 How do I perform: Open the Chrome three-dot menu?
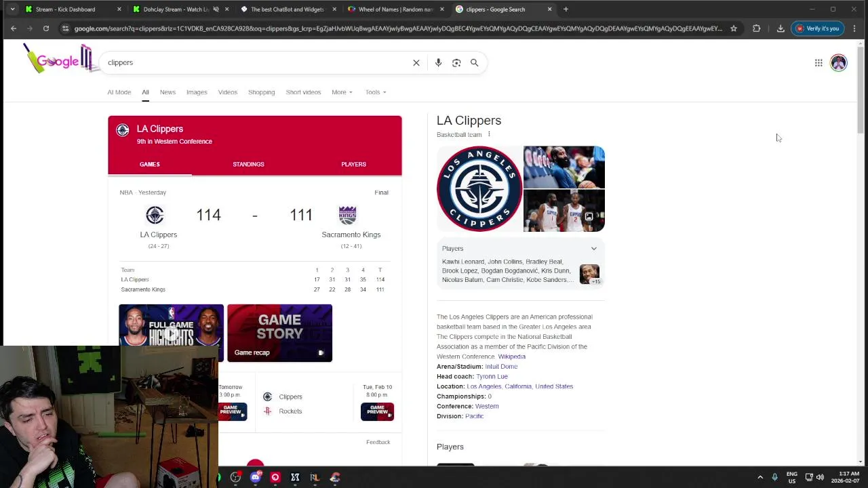click(854, 28)
